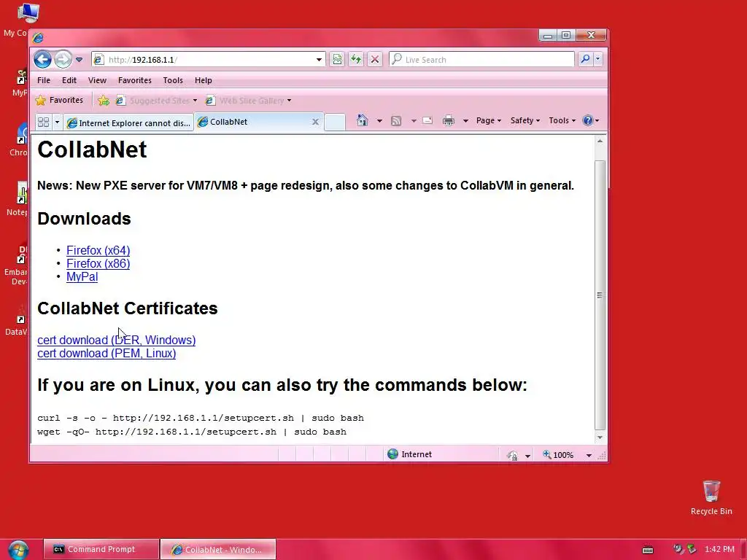Viewport: 747px width, 560px height.
Task: Click the Live Search box
Action: (x=481, y=60)
